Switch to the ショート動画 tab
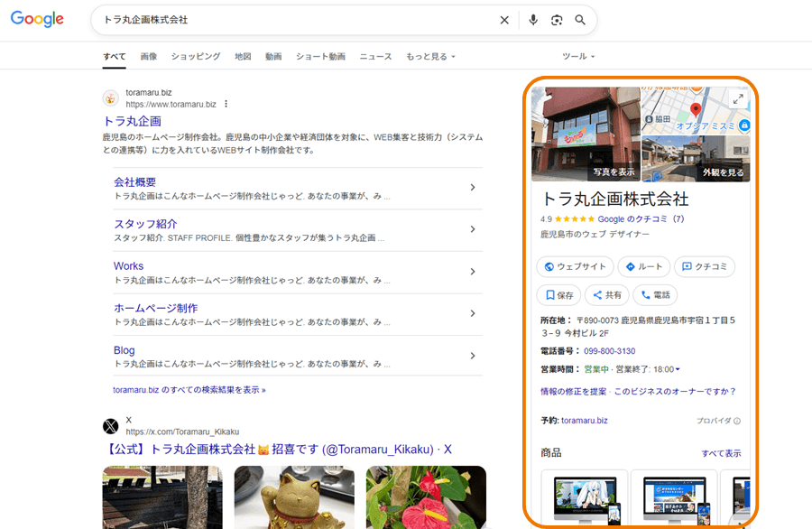The height and width of the screenshot is (529, 812). (320, 57)
